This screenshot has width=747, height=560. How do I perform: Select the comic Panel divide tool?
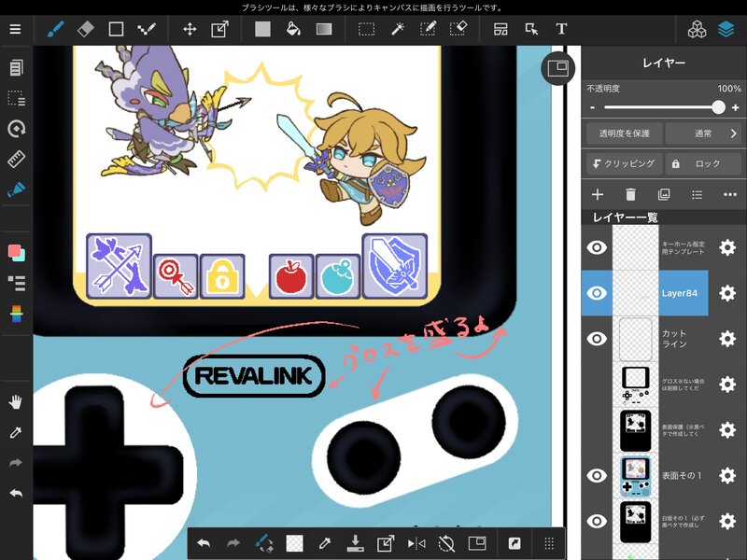(500, 29)
